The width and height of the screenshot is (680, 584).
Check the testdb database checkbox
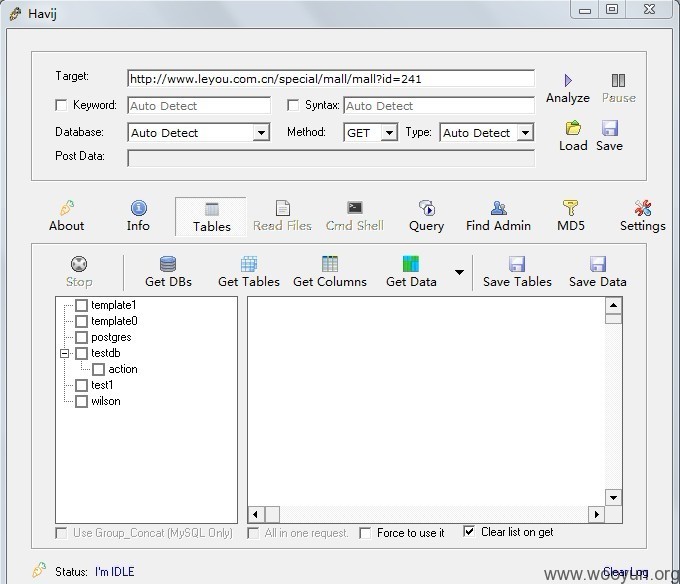click(82, 353)
